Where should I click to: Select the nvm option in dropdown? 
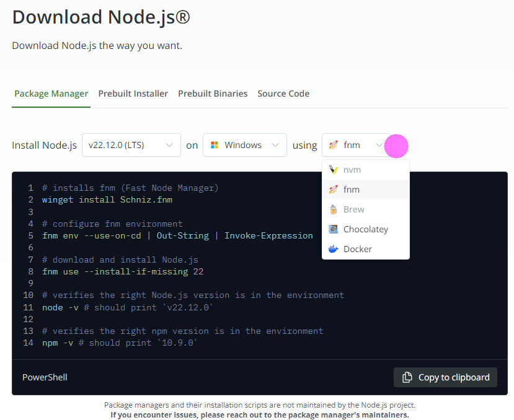click(x=365, y=170)
